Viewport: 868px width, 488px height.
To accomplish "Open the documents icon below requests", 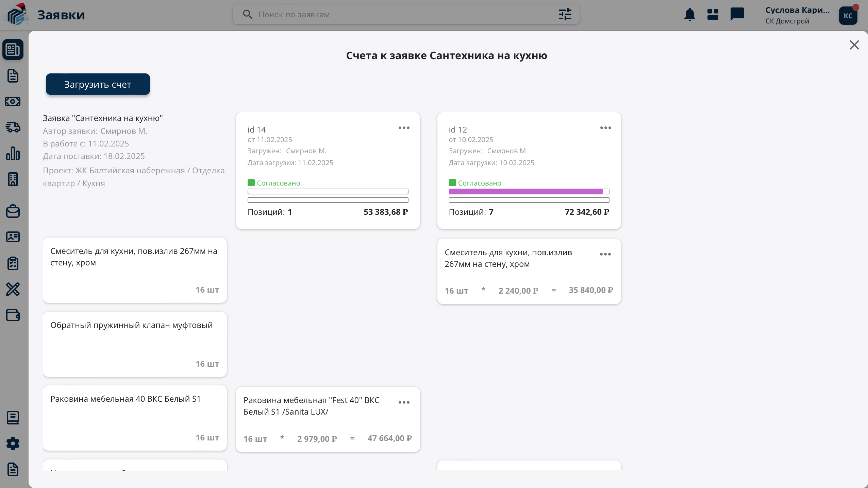I will (x=13, y=76).
